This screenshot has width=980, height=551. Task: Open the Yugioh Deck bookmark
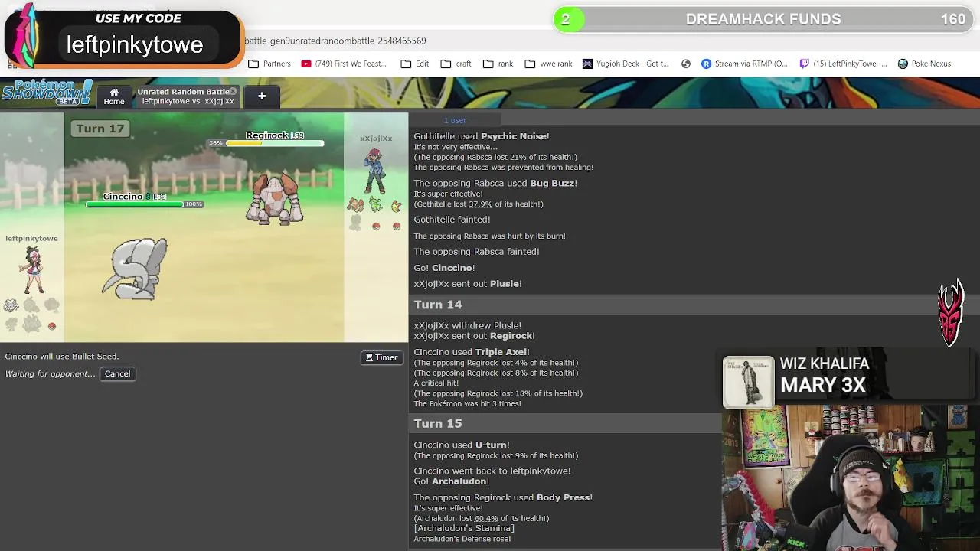tap(626, 64)
